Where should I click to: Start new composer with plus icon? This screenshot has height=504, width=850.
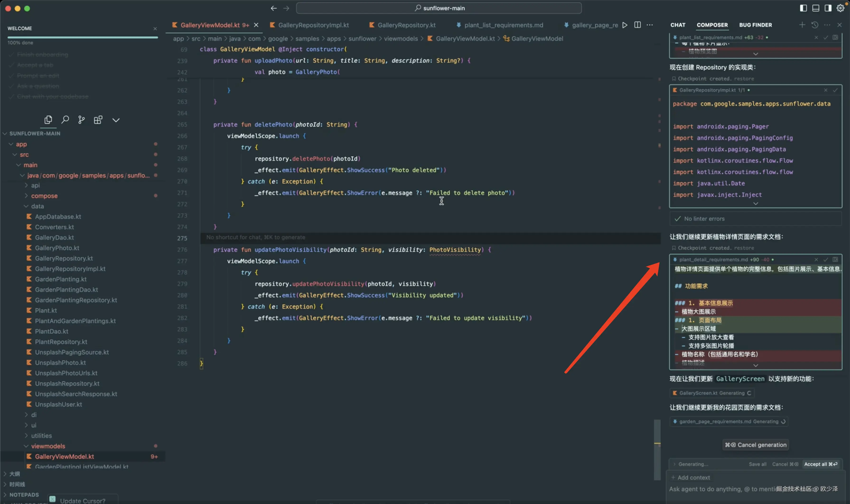(x=802, y=25)
